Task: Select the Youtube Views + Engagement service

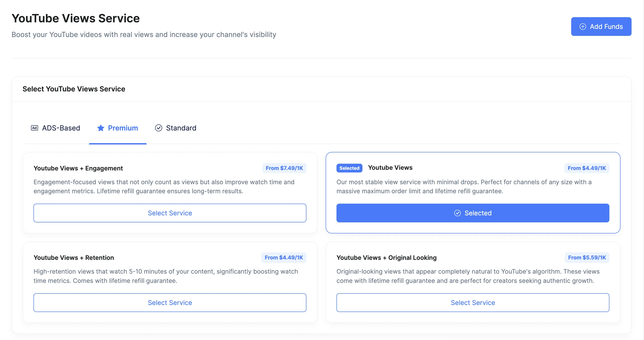Action: click(170, 213)
